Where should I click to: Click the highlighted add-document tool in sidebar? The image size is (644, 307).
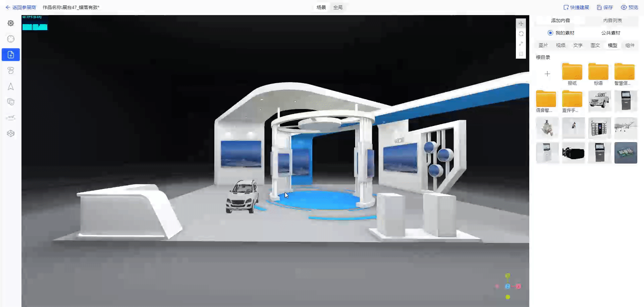(x=11, y=54)
